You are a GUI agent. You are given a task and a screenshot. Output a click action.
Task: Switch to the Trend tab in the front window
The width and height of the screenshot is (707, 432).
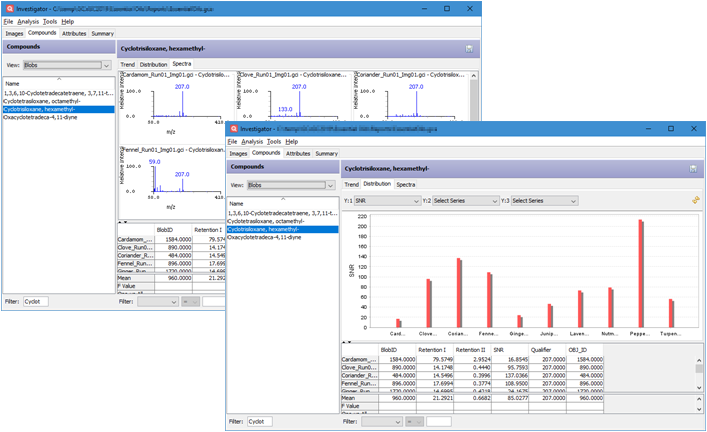point(351,184)
